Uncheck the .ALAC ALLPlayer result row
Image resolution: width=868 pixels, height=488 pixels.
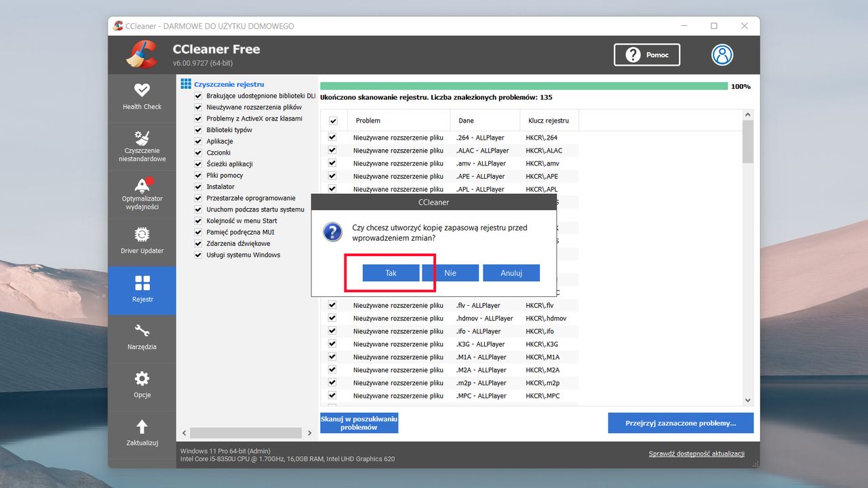[x=332, y=150]
